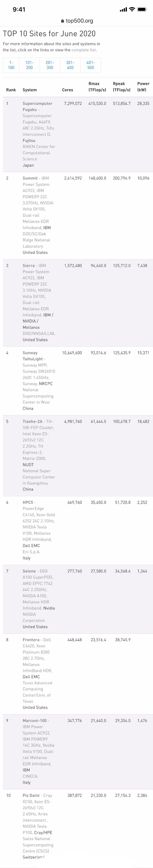Viewport: 153px width, 868px height.
Task: Open the Frontera system link
Action: (x=31, y=640)
